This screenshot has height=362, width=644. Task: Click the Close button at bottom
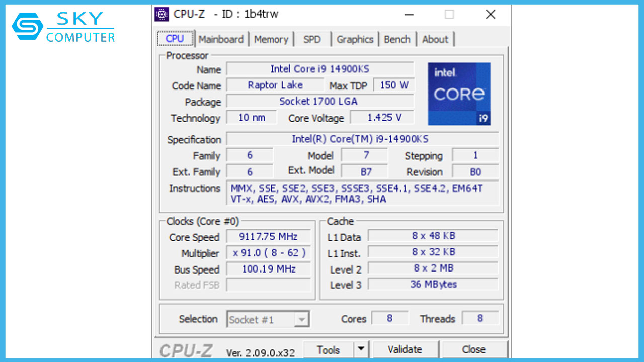473,349
